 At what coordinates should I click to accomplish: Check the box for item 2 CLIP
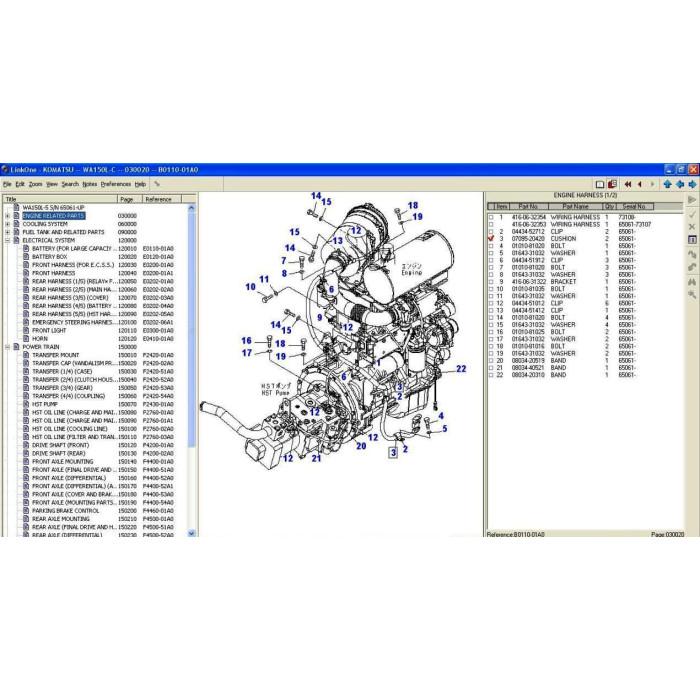click(491, 232)
